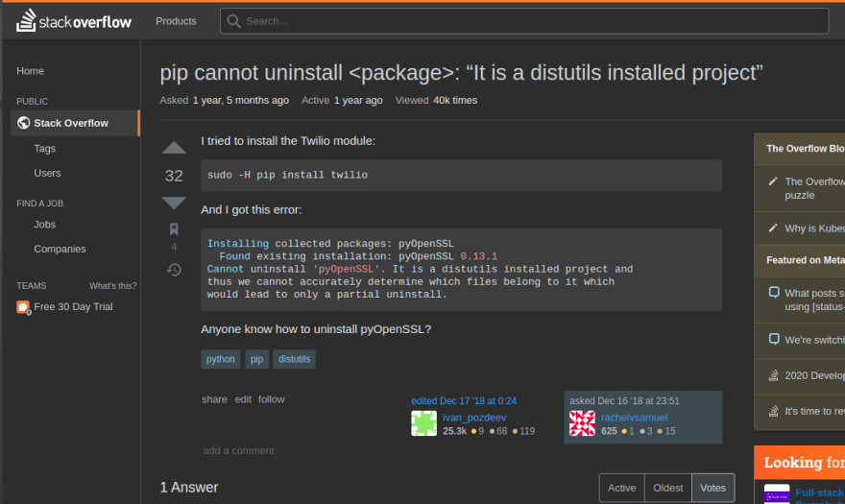Screen dimensions: 845x504
Task: Open the Stack Overflow logo home link
Action: 74,21
